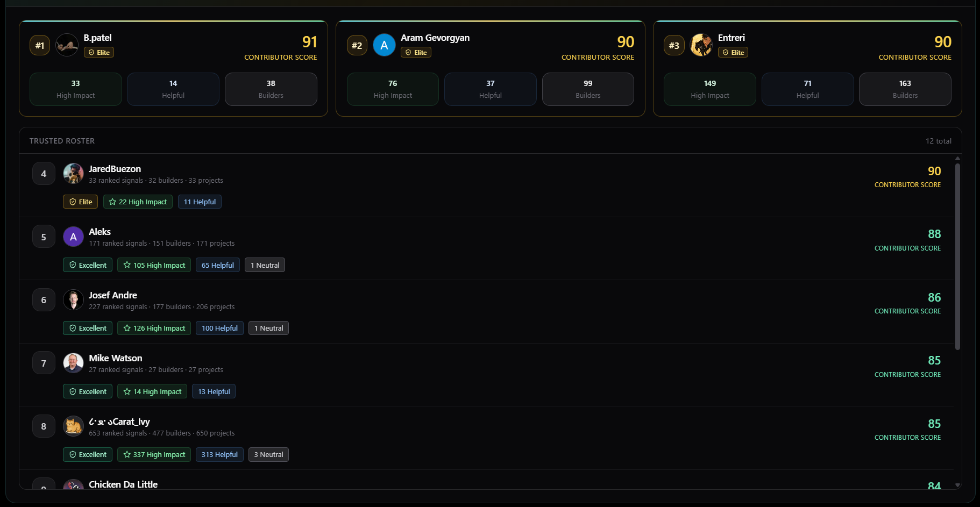
Task: Open B.patel's profile avatar
Action: tap(67, 45)
